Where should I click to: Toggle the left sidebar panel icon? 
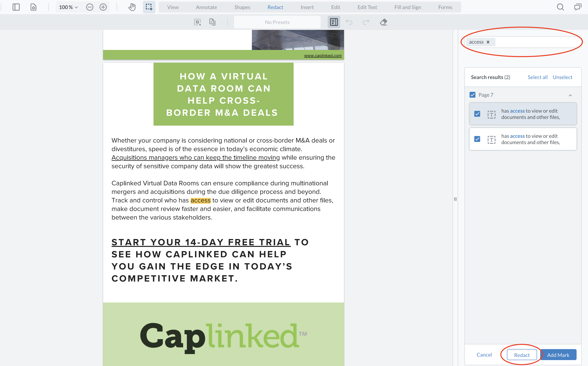pos(16,7)
